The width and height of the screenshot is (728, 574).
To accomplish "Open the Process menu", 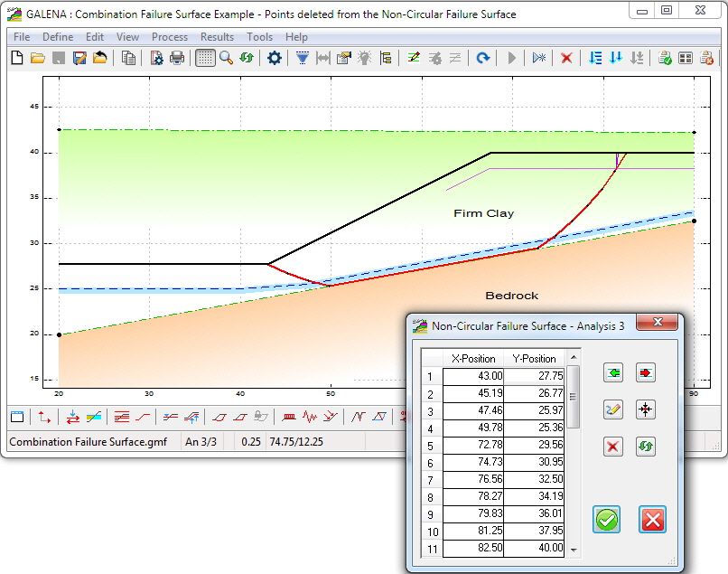I will point(170,37).
